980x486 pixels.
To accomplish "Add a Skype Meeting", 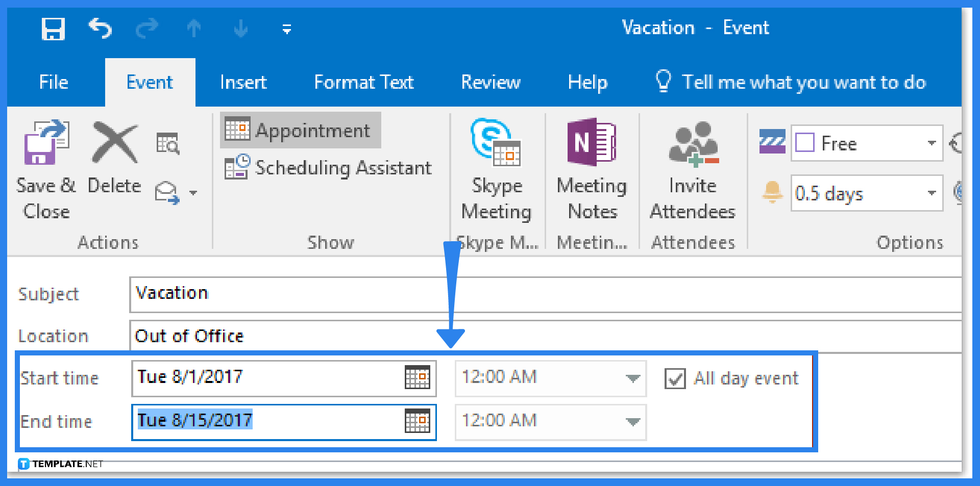I will coord(496,171).
